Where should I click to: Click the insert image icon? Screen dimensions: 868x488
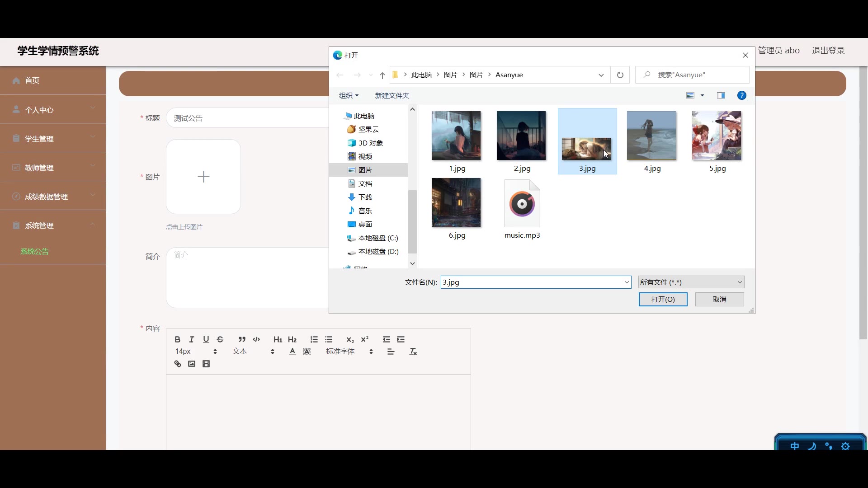(192, 364)
